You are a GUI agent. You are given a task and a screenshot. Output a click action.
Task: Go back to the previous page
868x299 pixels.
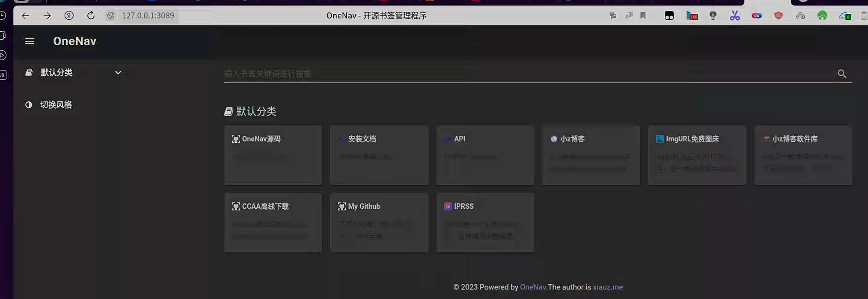25,16
